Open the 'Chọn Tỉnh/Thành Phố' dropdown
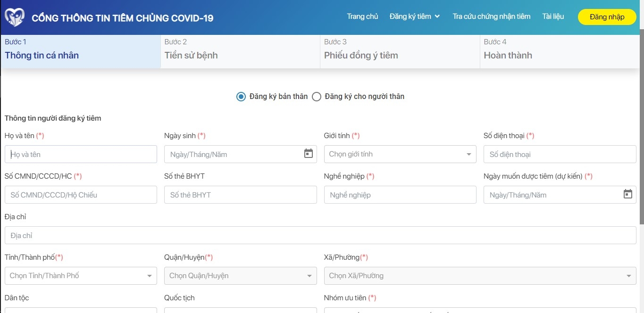 pyautogui.click(x=80, y=275)
